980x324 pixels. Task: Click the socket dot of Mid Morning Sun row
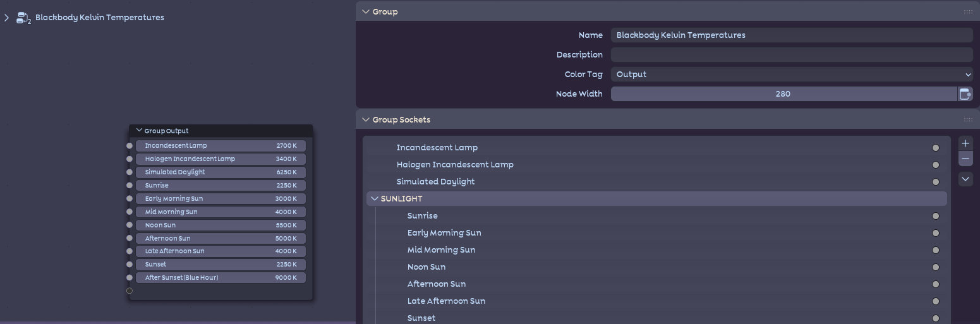point(936,250)
